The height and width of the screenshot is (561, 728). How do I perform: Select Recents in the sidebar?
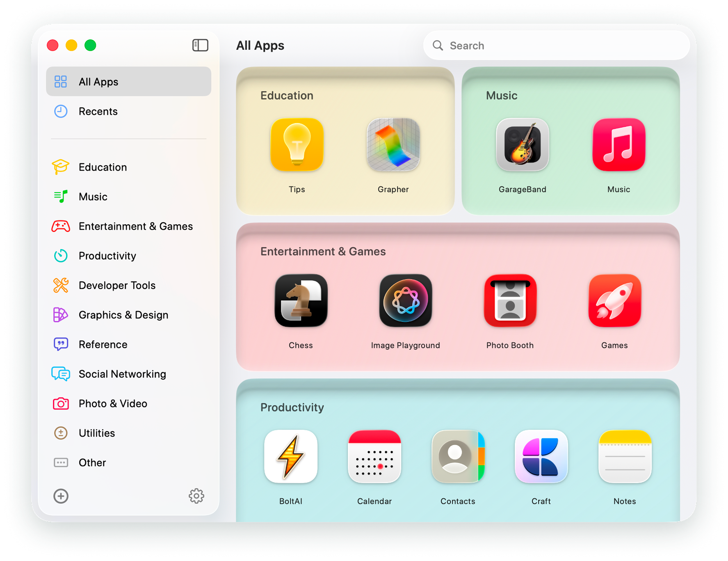tap(98, 111)
